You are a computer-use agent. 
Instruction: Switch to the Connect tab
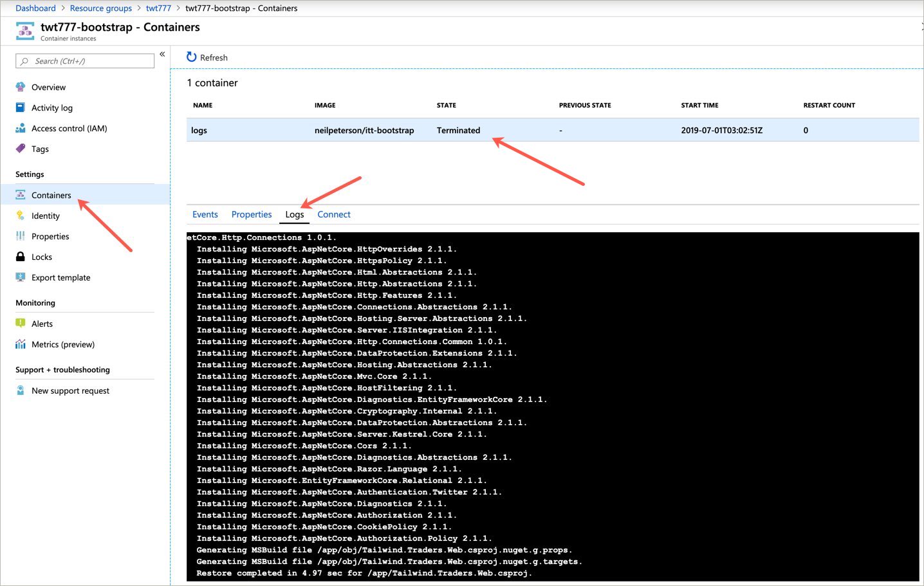(334, 214)
